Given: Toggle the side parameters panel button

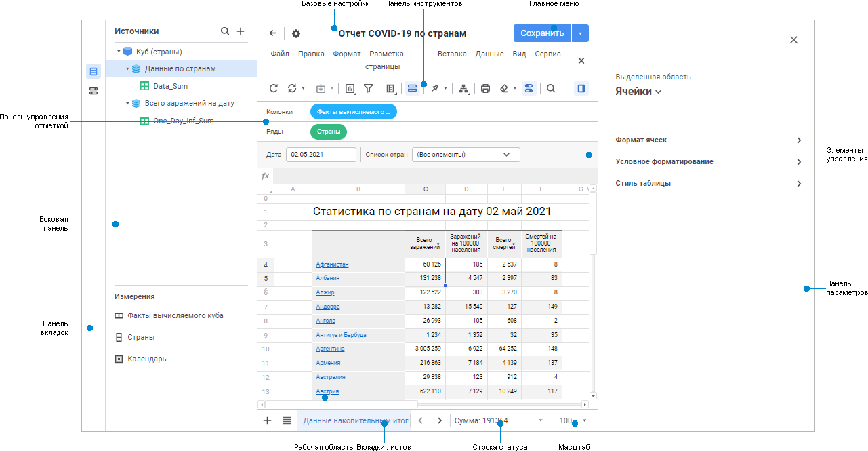Looking at the screenshot, I should [581, 88].
